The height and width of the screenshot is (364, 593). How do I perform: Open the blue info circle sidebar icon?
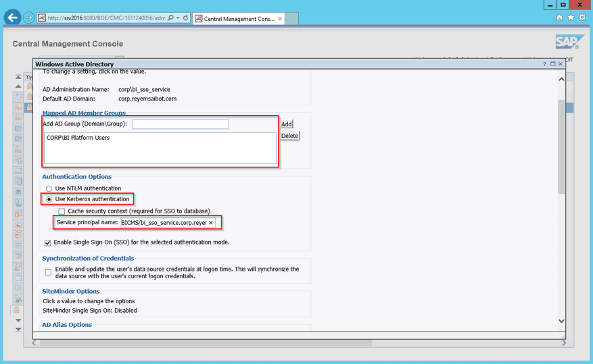click(x=18, y=288)
